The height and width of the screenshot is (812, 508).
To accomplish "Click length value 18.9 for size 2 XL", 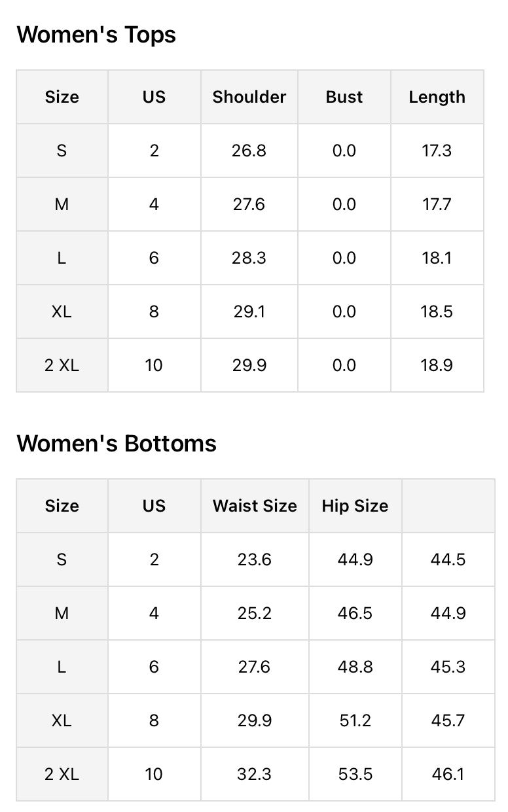I will pyautogui.click(x=437, y=365).
